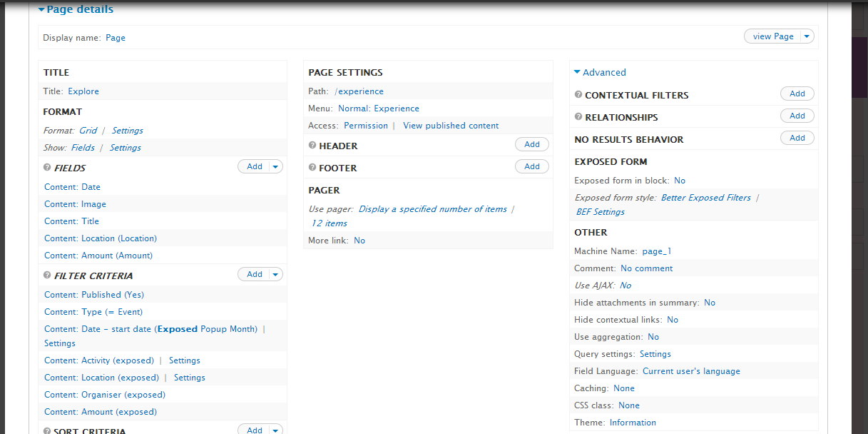The width and height of the screenshot is (868, 434).
Task: Open Settings for the Grid format
Action: pos(128,131)
